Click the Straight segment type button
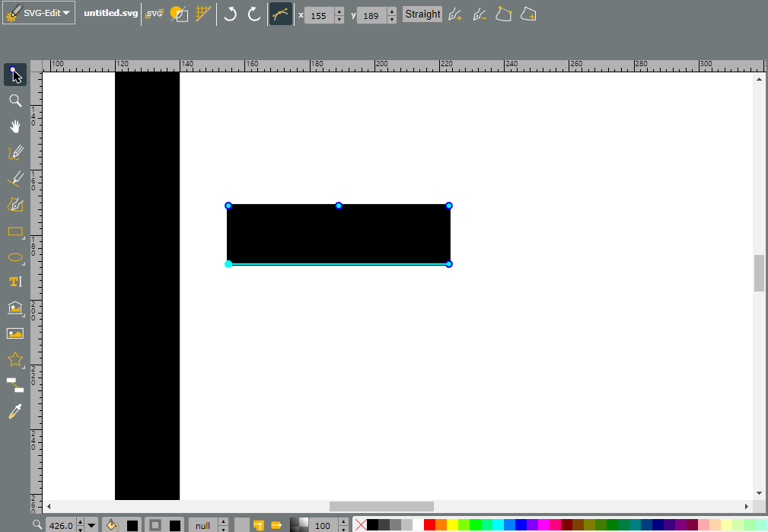The width and height of the screenshot is (768, 532). click(422, 14)
